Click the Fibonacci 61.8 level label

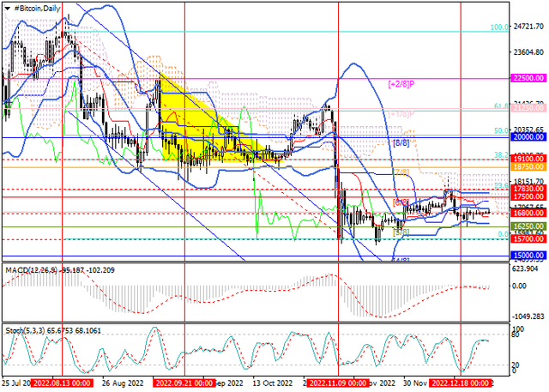(x=501, y=106)
